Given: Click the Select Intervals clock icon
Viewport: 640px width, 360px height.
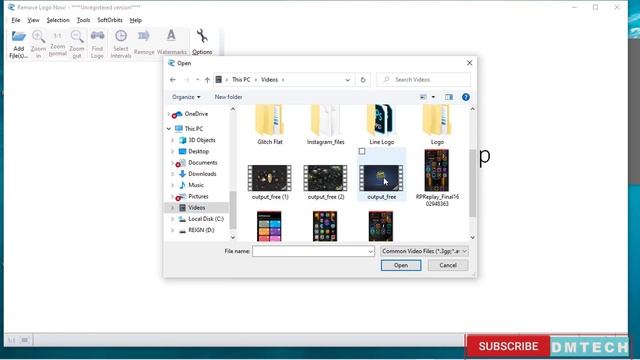Looking at the screenshot, I should 121,44.
